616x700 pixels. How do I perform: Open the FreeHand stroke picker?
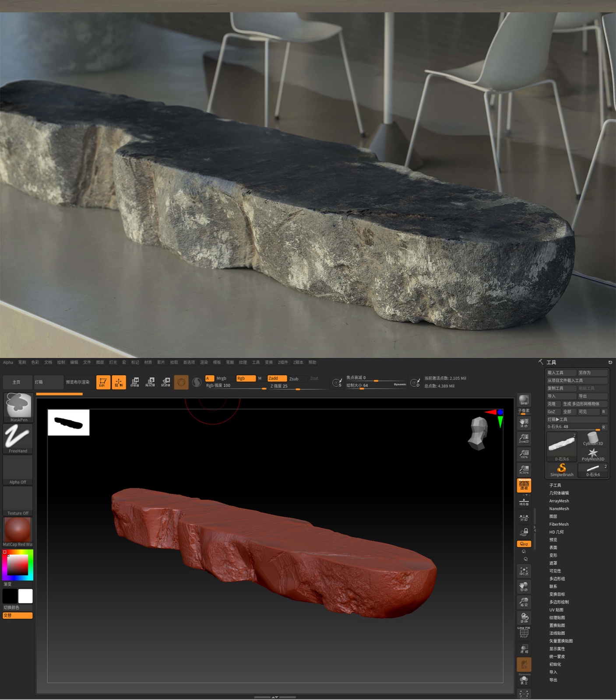click(18, 438)
